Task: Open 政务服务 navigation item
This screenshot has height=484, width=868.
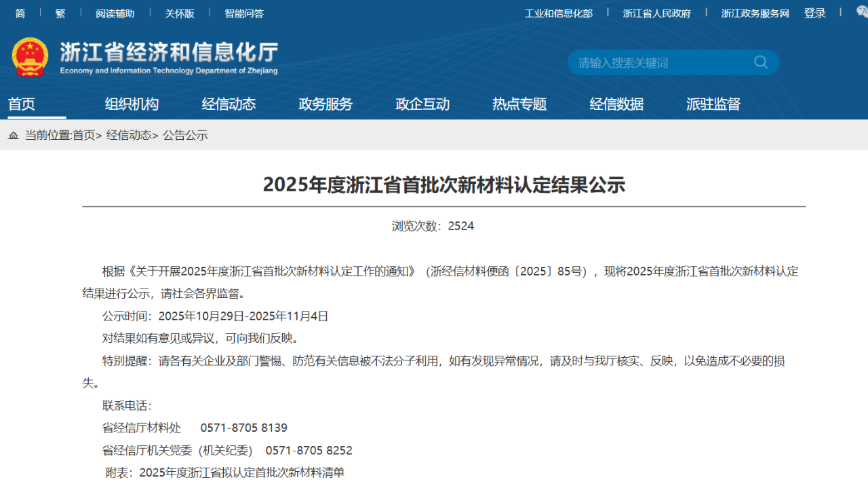Action: 325,105
